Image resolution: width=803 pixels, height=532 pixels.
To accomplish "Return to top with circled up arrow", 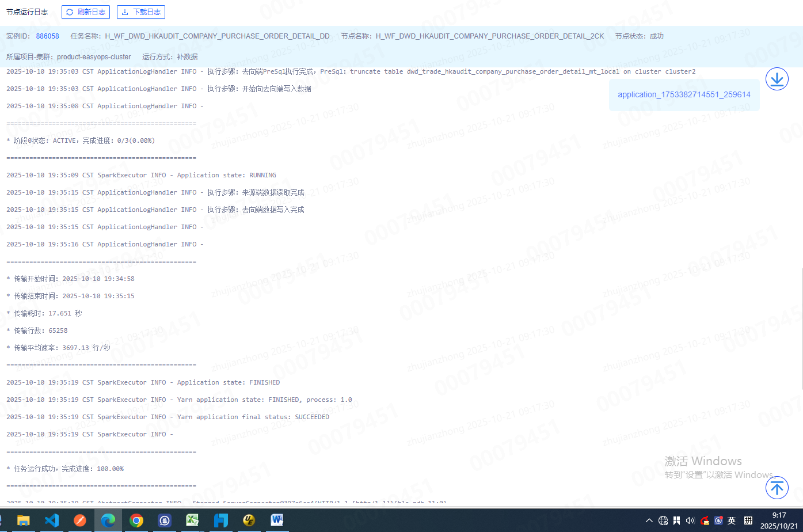I will (777, 488).
